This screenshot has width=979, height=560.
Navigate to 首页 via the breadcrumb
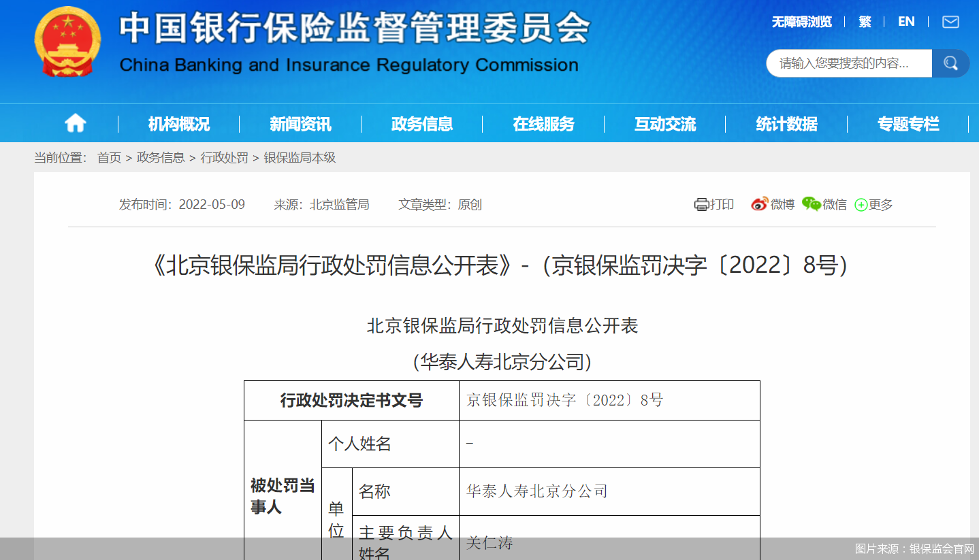(109, 157)
